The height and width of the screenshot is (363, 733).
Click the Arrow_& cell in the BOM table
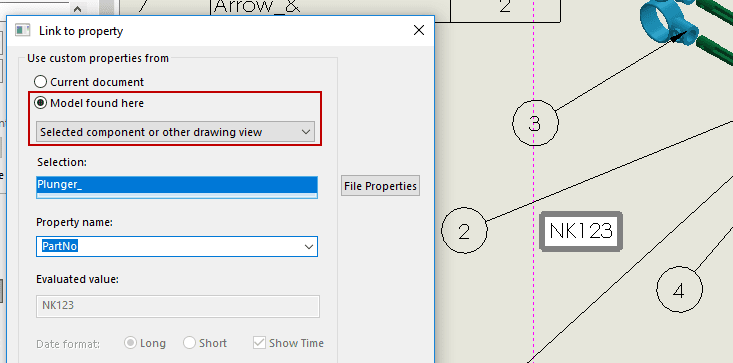pyautogui.click(x=331, y=9)
